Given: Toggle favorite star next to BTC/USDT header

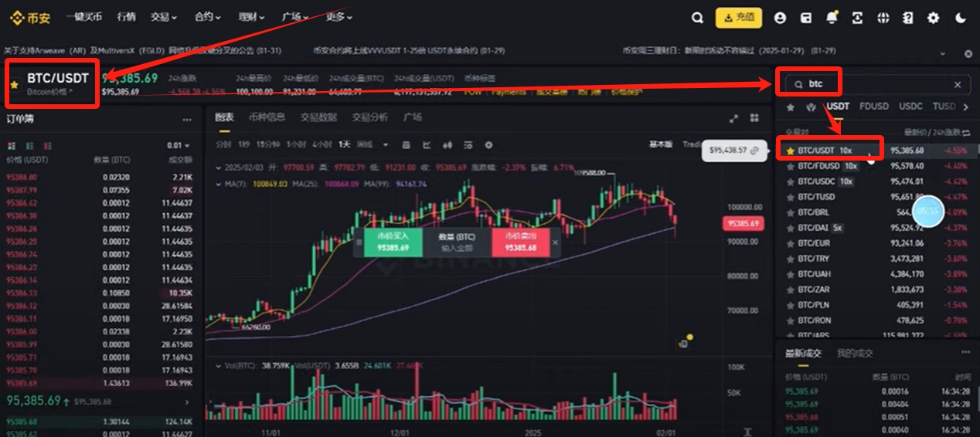Looking at the screenshot, I should 14,84.
